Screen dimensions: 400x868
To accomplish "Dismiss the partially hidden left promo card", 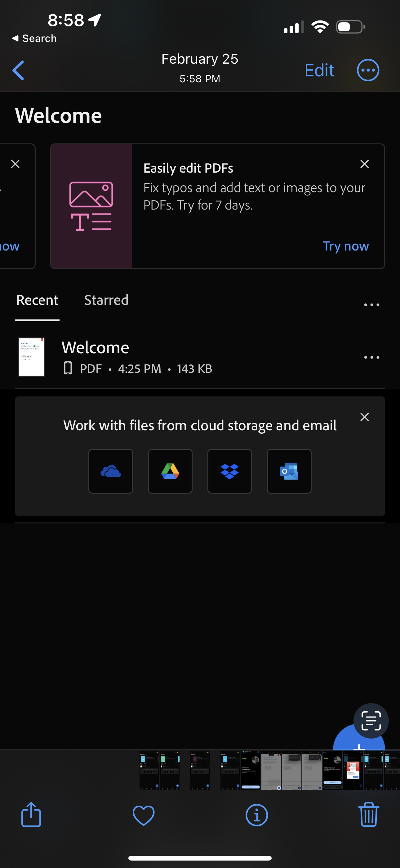I will tap(15, 164).
